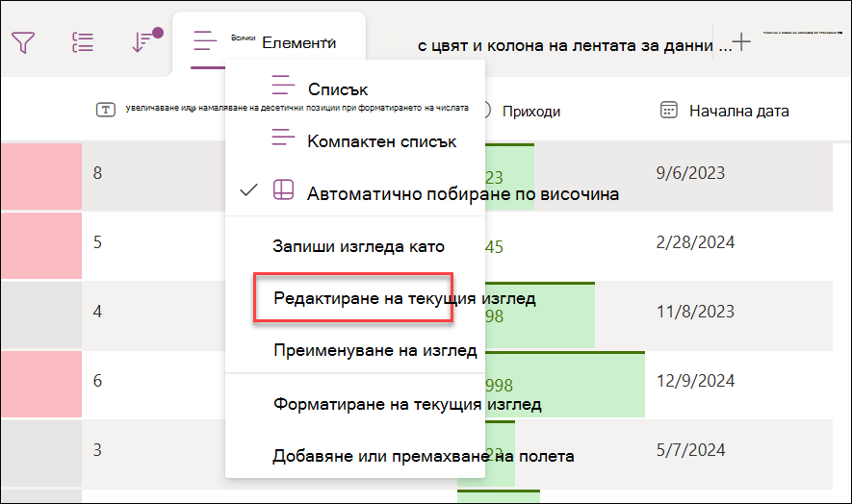Click the cell with value 3
Viewport: 852px width, 504px height.
(x=97, y=450)
